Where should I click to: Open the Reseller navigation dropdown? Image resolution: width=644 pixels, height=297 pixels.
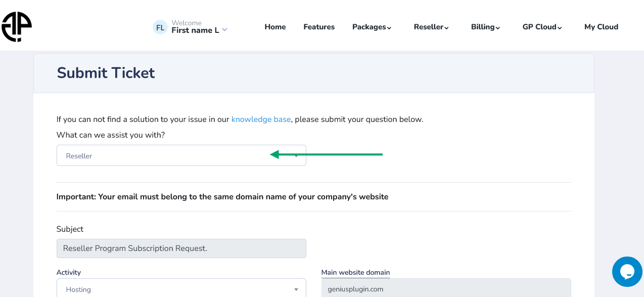pos(431,27)
